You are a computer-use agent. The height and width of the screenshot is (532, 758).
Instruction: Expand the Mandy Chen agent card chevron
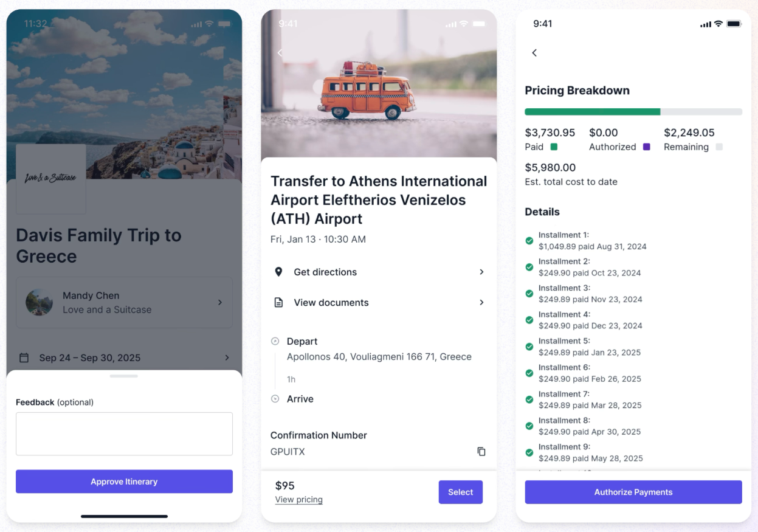(x=220, y=302)
